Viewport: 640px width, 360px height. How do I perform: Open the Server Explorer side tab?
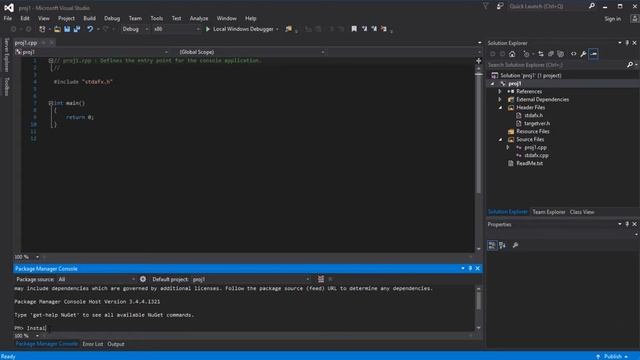7,55
